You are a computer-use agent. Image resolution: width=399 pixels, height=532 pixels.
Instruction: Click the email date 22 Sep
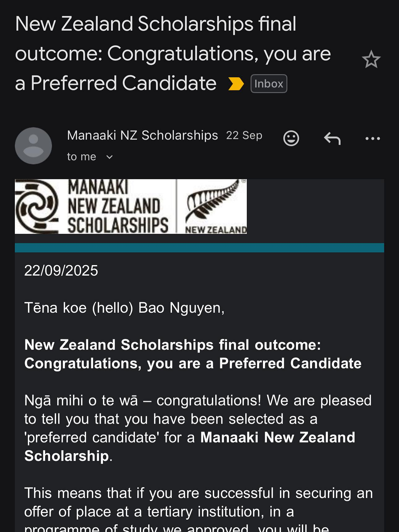[244, 135]
